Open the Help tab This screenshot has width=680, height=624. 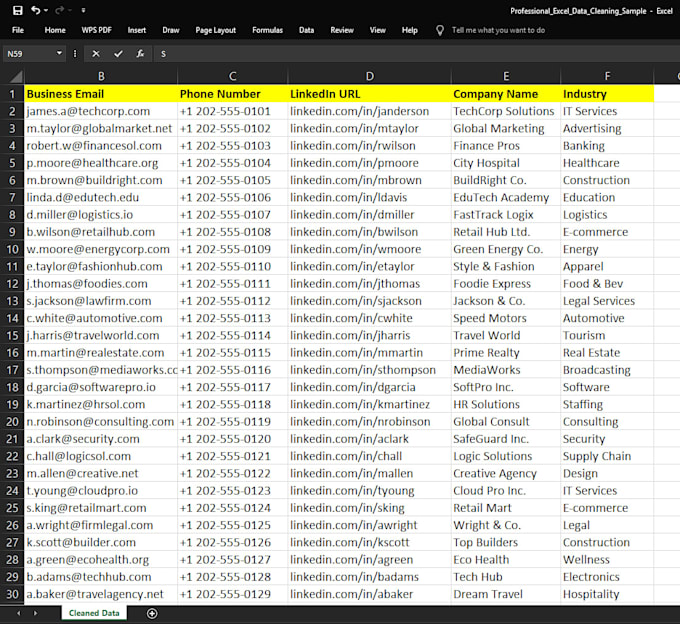coord(409,30)
